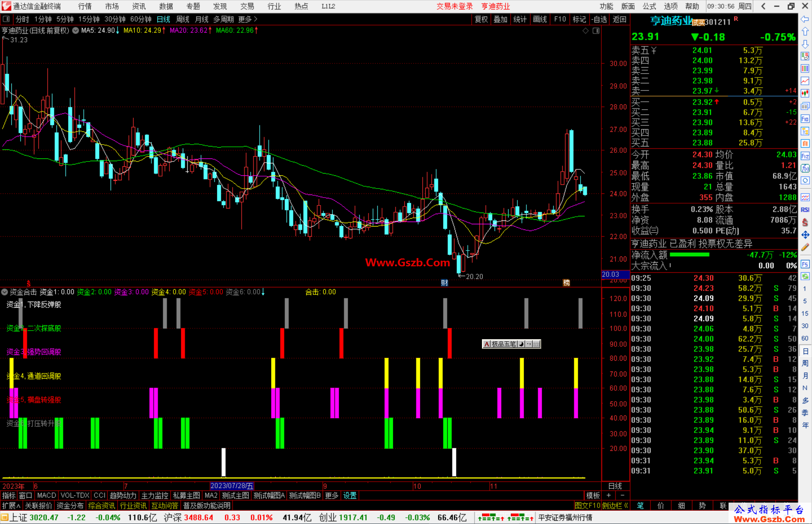Click the panel layout icon at chart top-right
The image size is (812, 524).
(x=596, y=31)
